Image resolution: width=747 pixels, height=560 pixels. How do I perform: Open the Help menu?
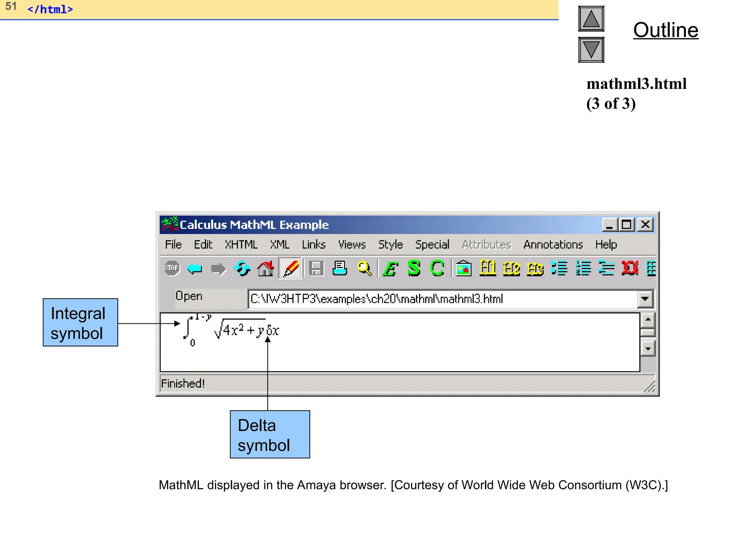click(x=606, y=245)
